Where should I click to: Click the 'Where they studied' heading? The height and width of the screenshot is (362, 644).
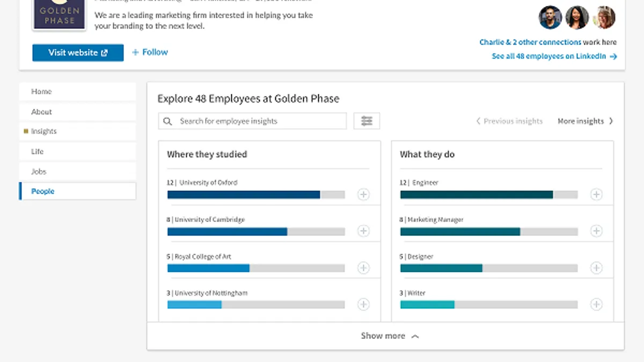pos(207,154)
